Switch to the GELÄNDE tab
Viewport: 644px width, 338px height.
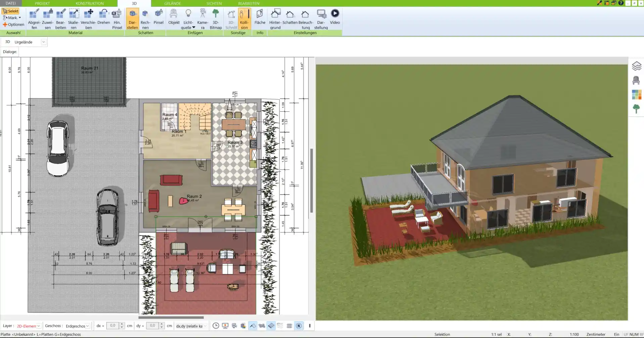[173, 3]
